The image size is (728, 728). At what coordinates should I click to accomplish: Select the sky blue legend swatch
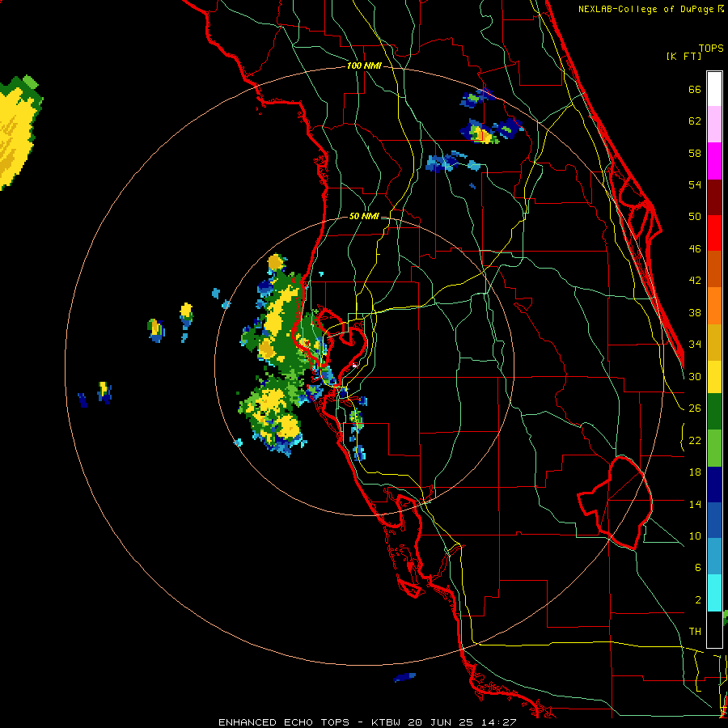pyautogui.click(x=714, y=557)
